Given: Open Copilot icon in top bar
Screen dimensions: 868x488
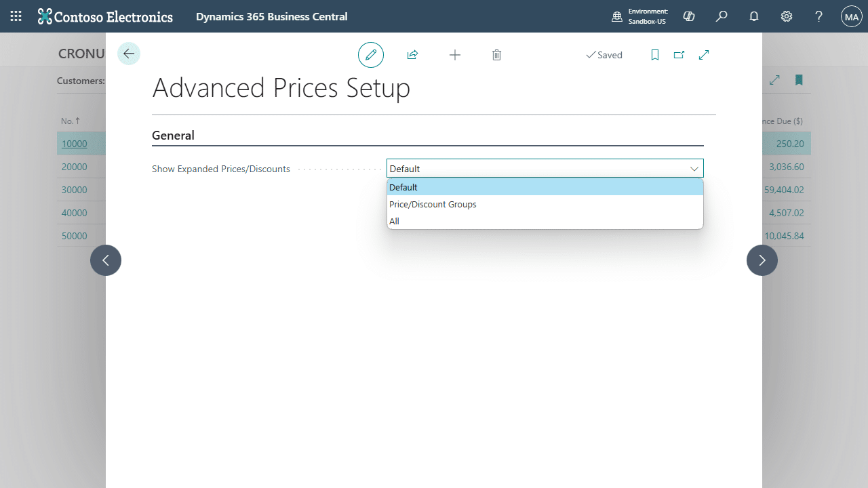Looking at the screenshot, I should click(x=689, y=16).
